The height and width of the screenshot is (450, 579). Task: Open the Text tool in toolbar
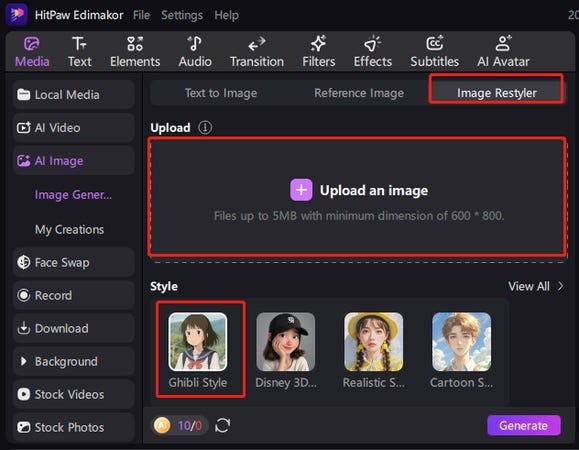click(x=79, y=52)
